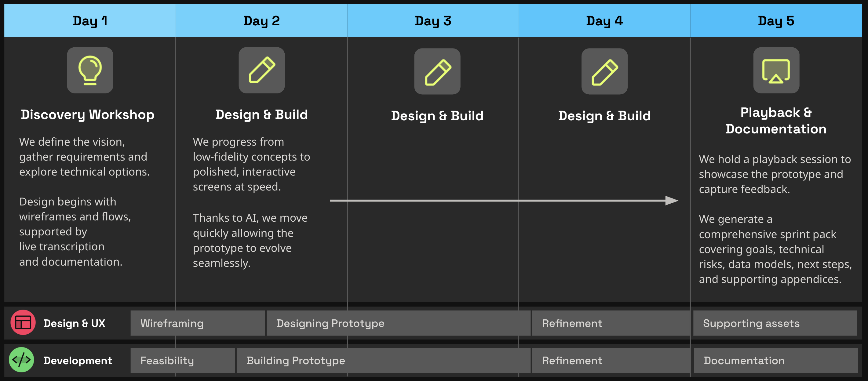The height and width of the screenshot is (381, 868).
Task: Click the Supporting assets bar
Action: [x=775, y=323]
